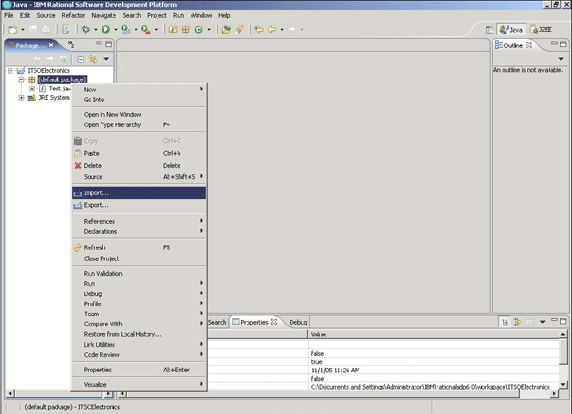572x414 pixels.
Task: Click the Profile toolbar icon
Action: tap(125, 30)
